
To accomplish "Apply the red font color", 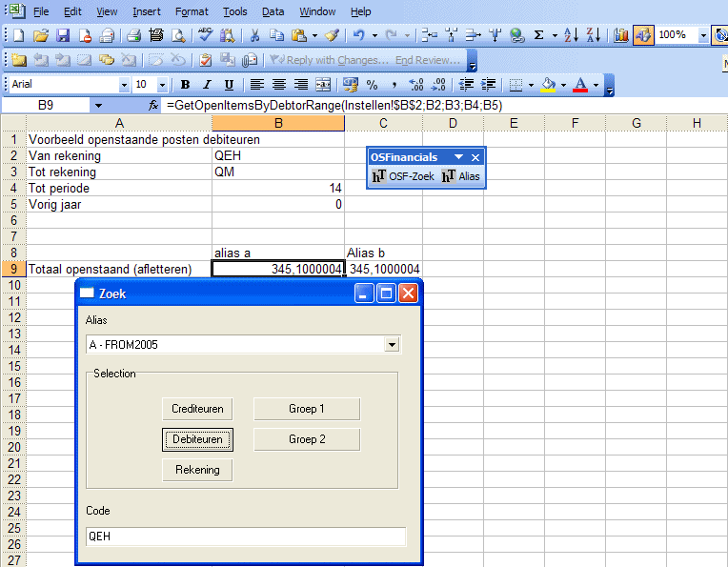I will pyautogui.click(x=580, y=85).
